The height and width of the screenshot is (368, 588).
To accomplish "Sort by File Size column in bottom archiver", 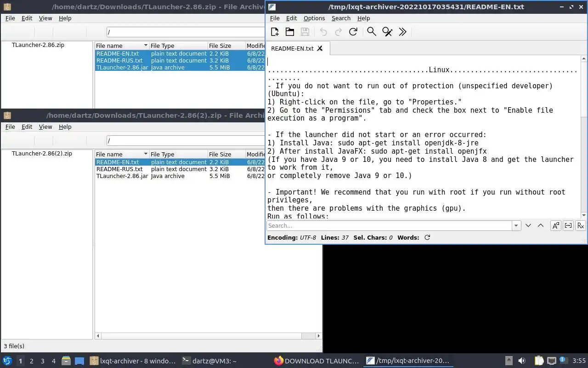I will pos(226,154).
